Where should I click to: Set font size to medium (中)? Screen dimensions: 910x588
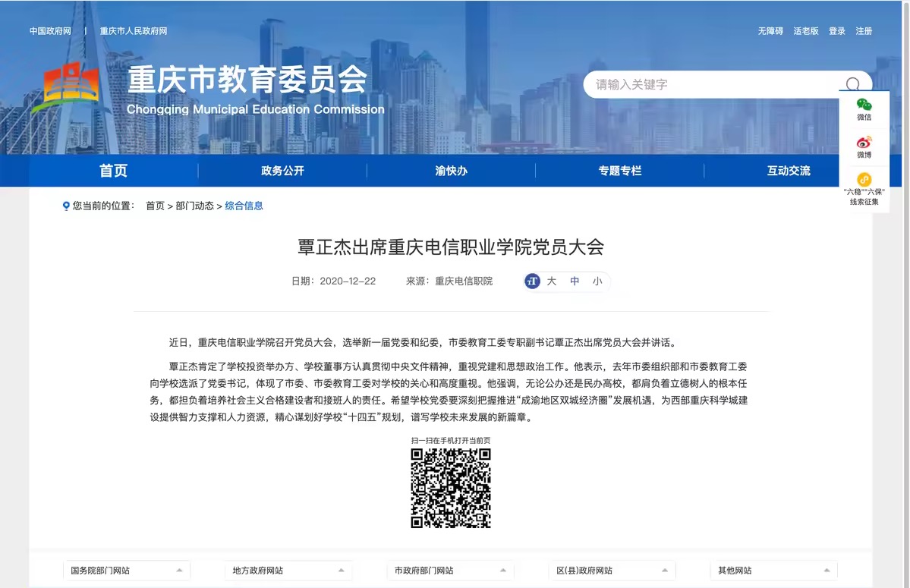[575, 281]
